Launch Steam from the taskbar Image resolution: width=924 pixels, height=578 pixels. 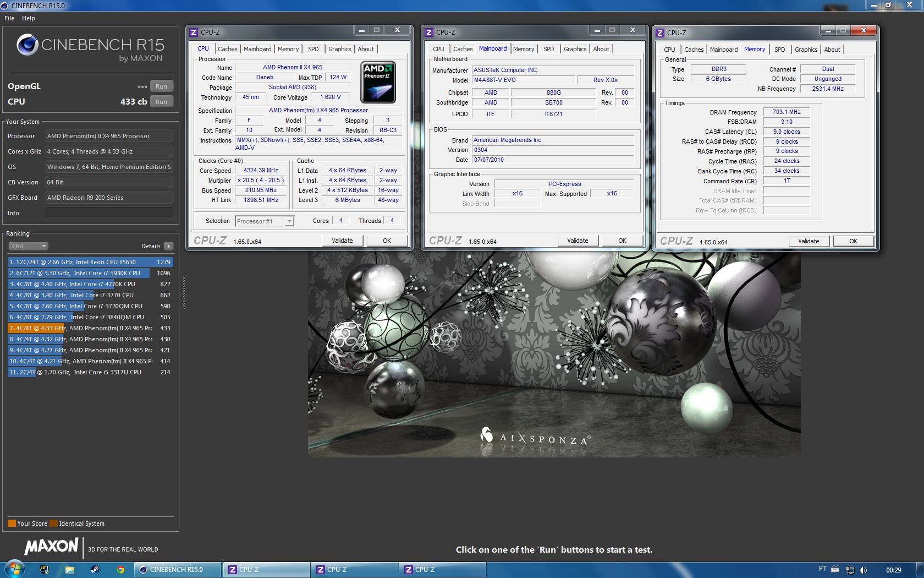point(95,570)
